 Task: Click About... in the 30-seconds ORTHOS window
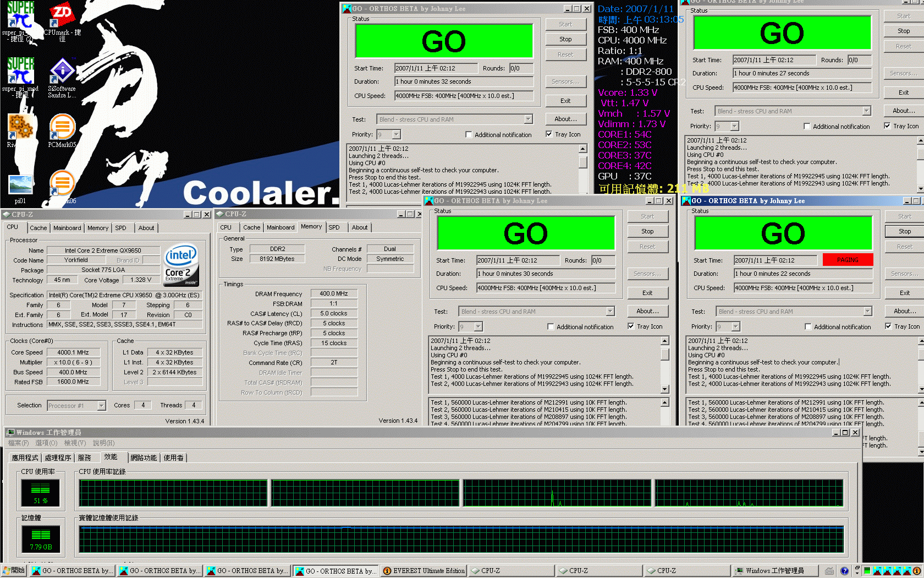[647, 311]
